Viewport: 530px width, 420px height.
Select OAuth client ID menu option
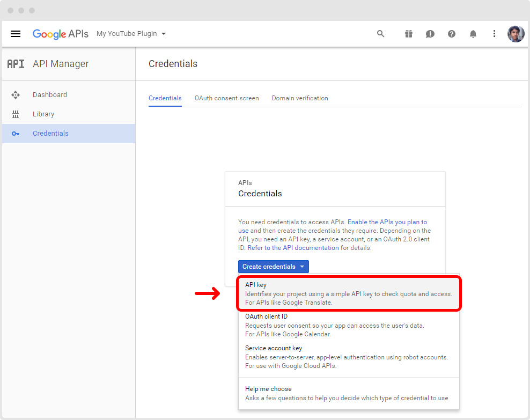click(349, 325)
